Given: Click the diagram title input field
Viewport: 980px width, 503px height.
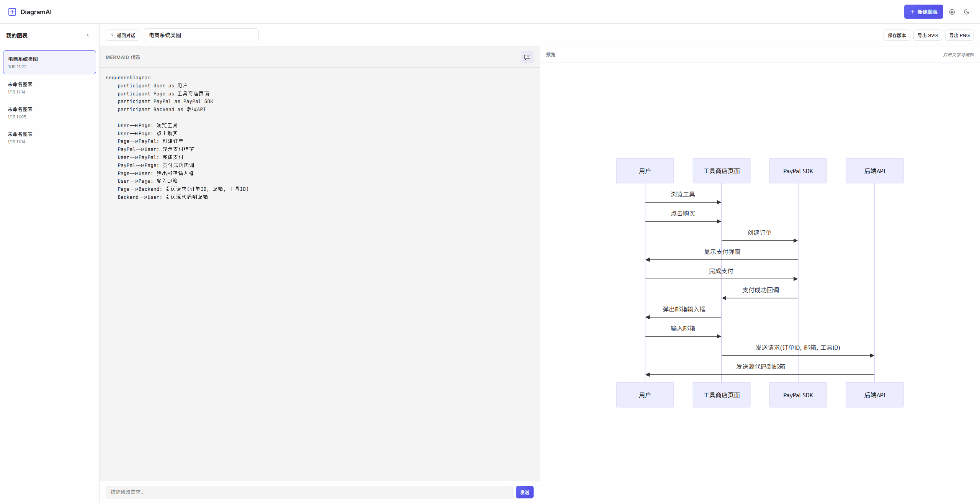Looking at the screenshot, I should click(201, 35).
